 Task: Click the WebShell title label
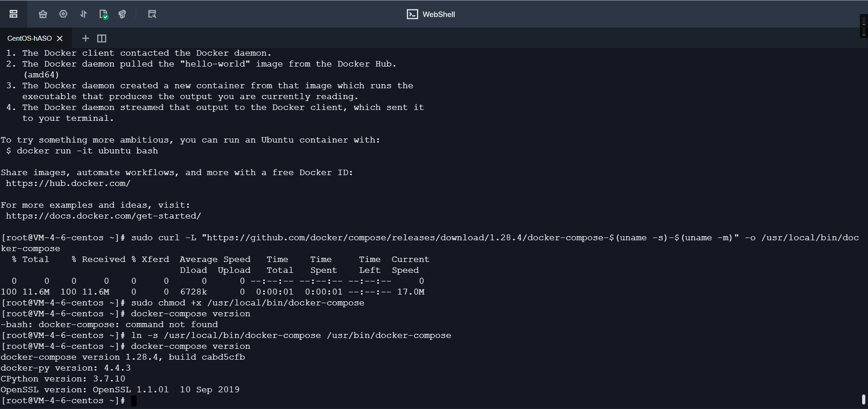[x=439, y=14]
